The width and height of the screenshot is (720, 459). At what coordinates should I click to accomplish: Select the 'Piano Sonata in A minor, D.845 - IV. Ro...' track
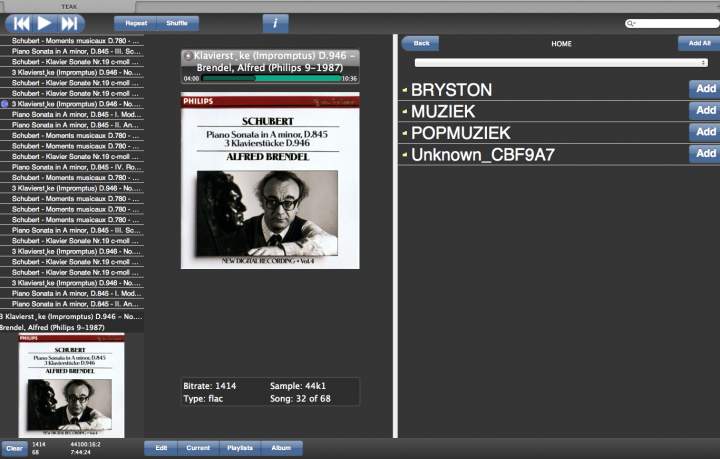(72, 167)
